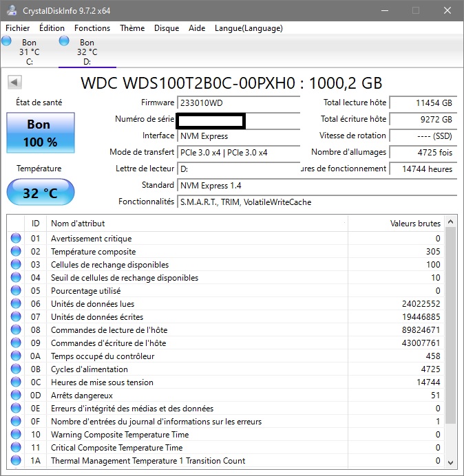Click the previous disk arrow button
464x476 pixels.
14,83
